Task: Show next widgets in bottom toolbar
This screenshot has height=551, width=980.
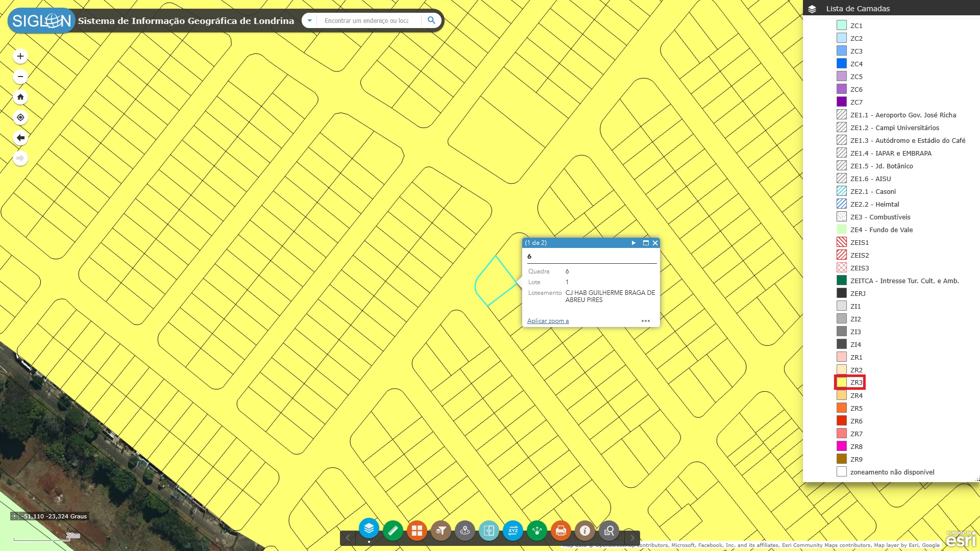Action: tap(632, 538)
